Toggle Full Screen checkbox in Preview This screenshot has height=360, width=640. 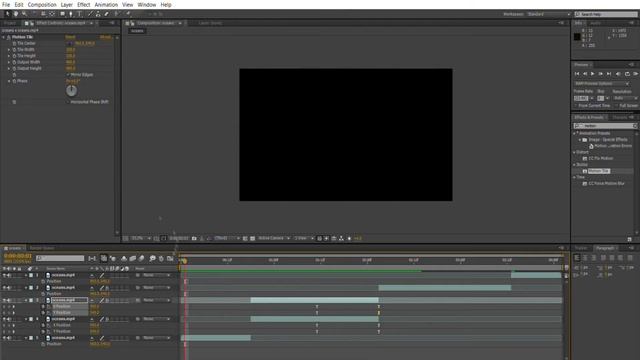pos(617,106)
